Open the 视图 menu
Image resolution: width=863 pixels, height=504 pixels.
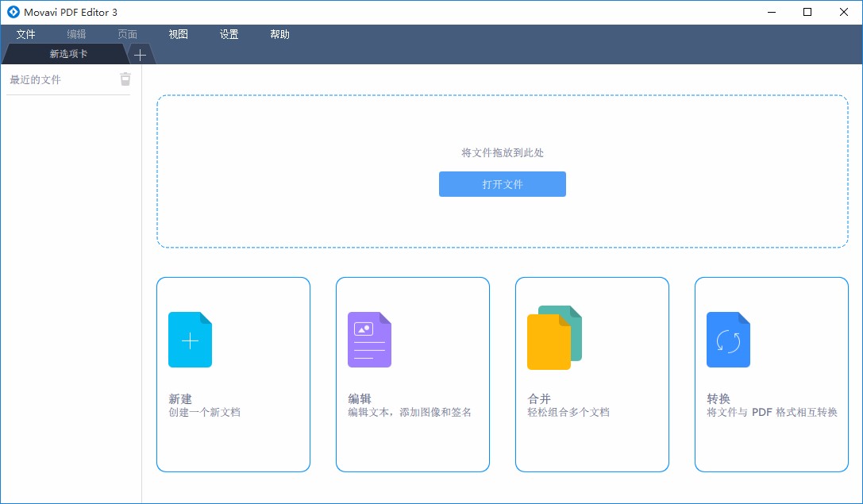178,33
